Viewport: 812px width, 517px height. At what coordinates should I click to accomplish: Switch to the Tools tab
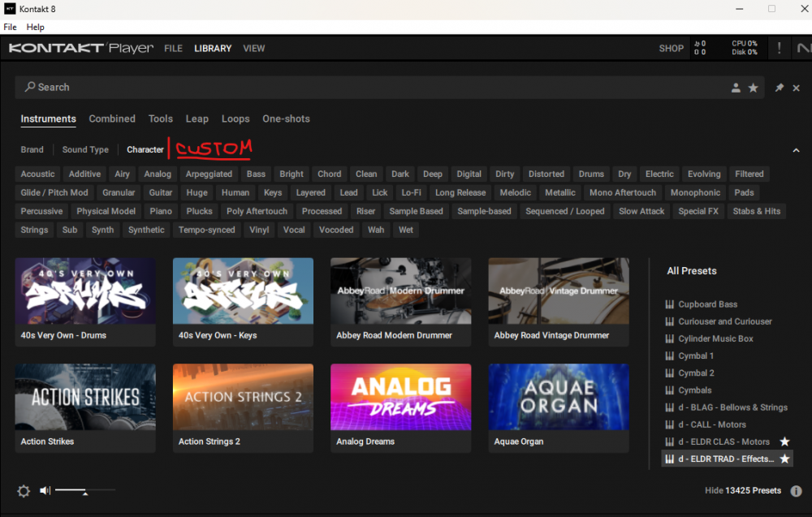[x=161, y=118]
